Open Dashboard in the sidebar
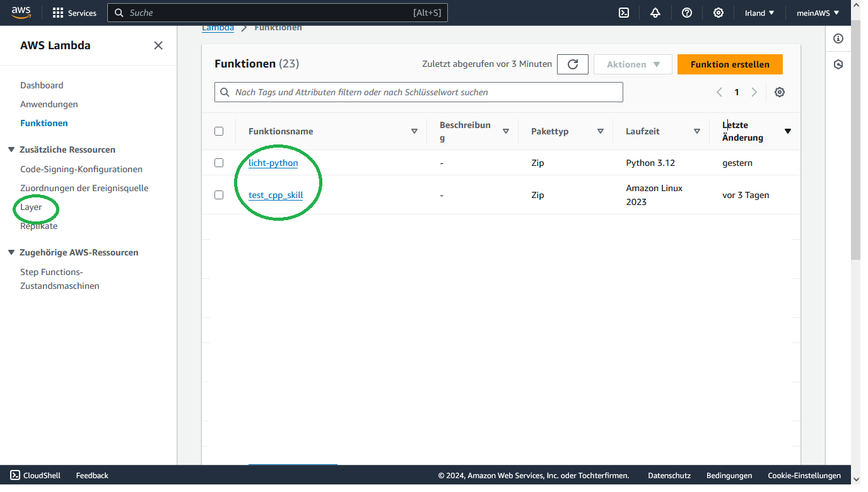The height and width of the screenshot is (492, 868). click(x=42, y=85)
